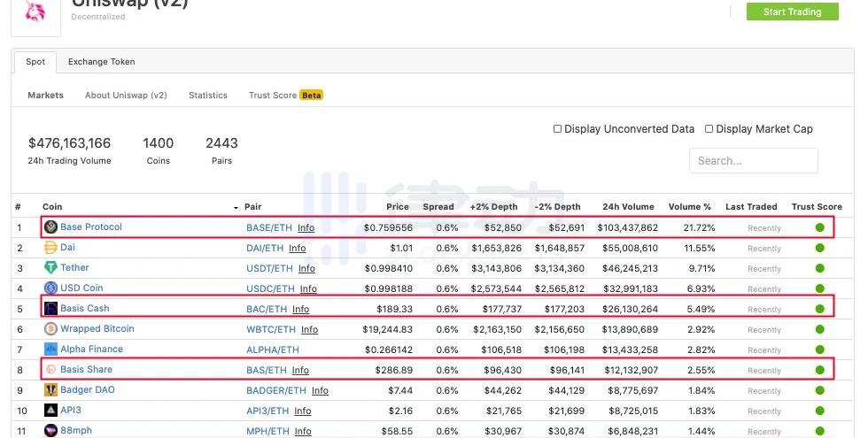Image resolution: width=868 pixels, height=438 pixels.
Task: Open Info link for BAC/ETH
Action: (x=300, y=309)
